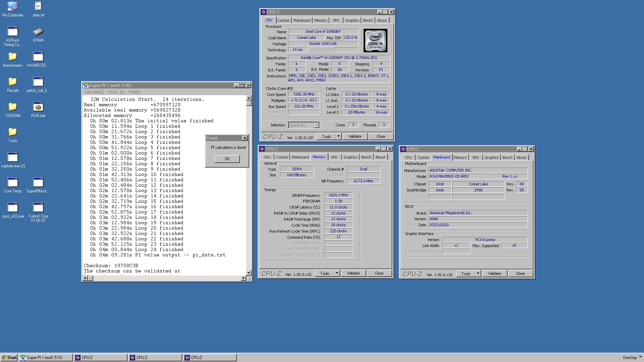
Task: Open Calculate menu in Super PI
Action: [x=94, y=92]
